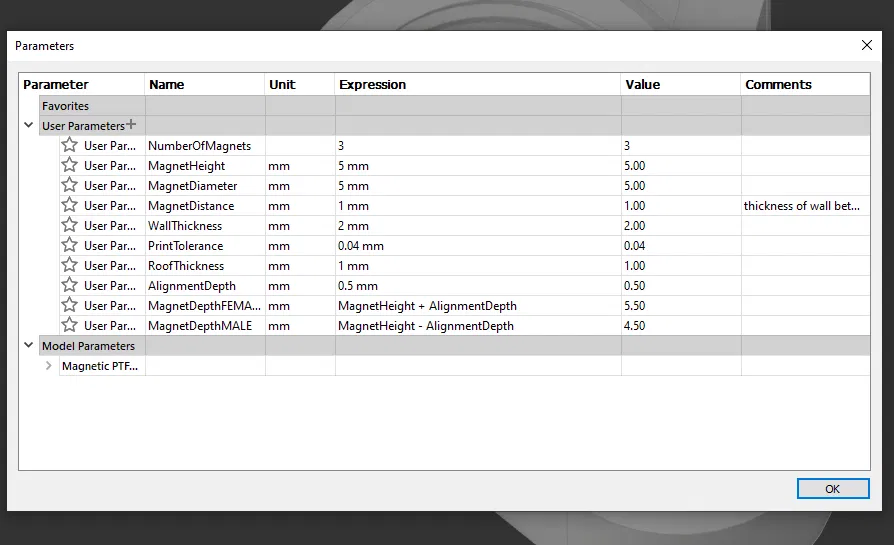Select the User Parameters group label

83,126
